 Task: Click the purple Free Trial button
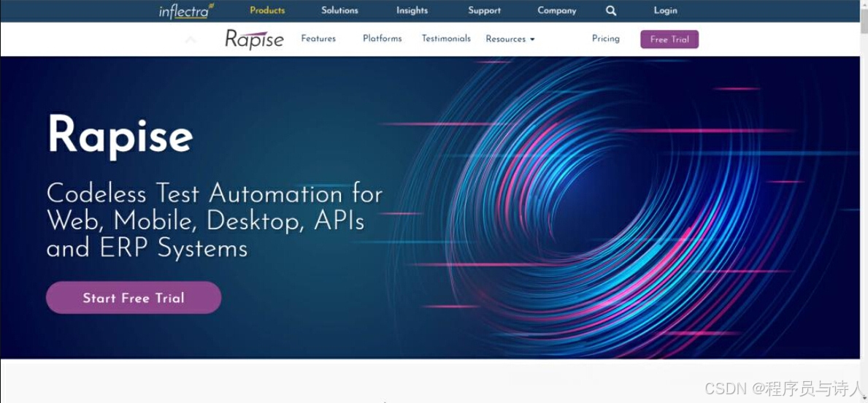tap(669, 39)
